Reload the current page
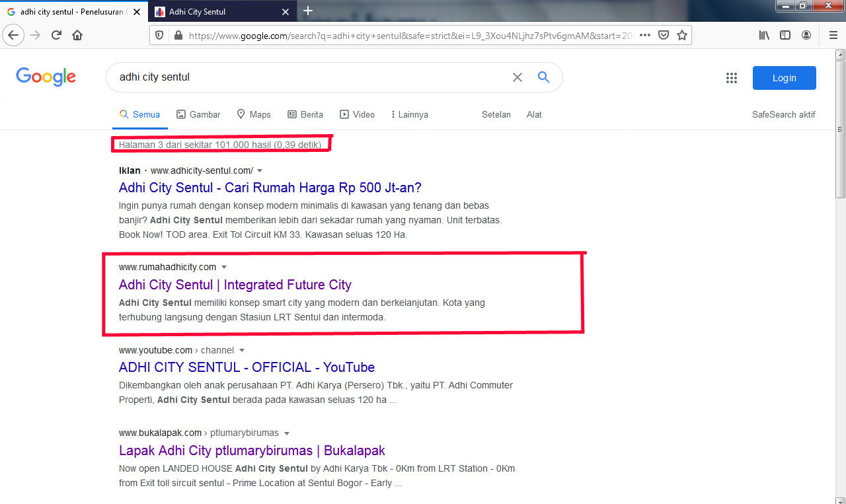 pos(56,35)
